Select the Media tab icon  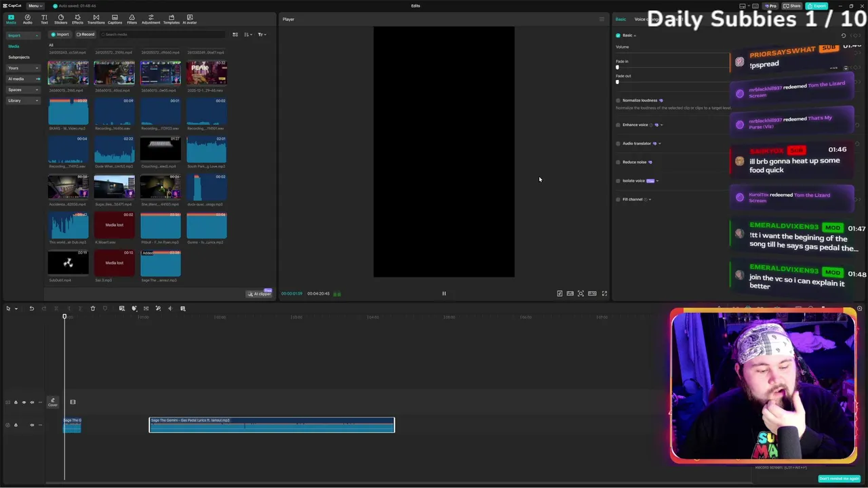point(11,19)
